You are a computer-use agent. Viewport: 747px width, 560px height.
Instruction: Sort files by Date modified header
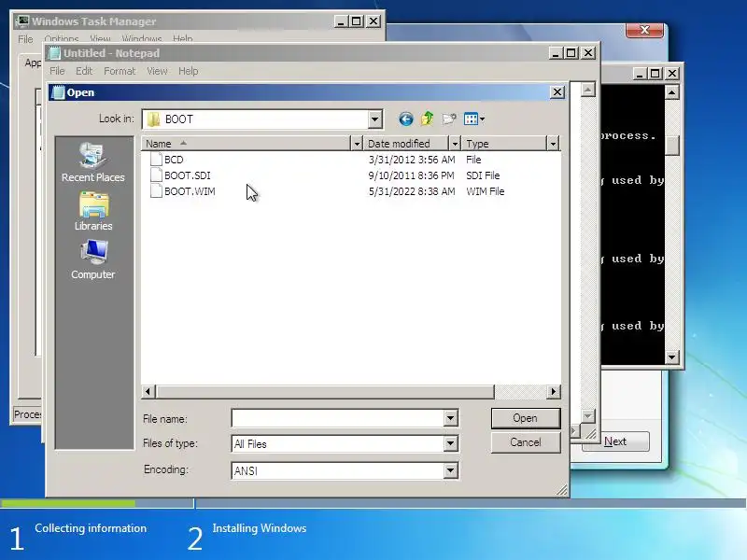tap(406, 144)
